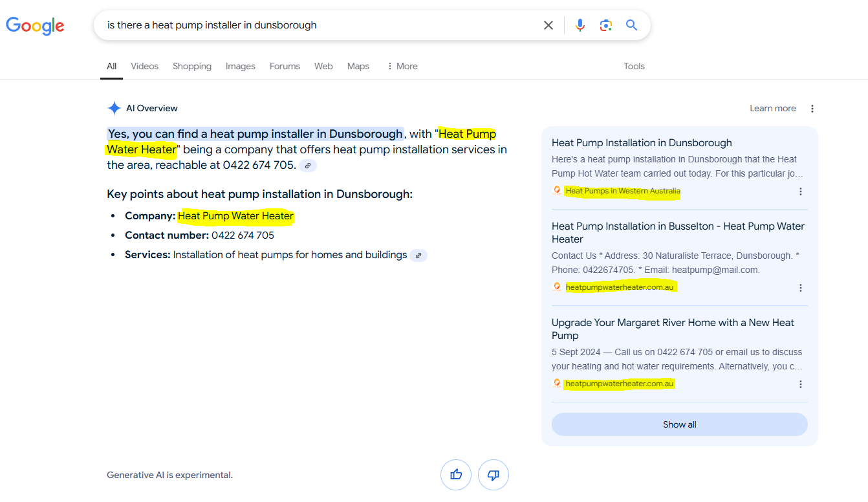Click the Contact number bullet text
The height and width of the screenshot is (502, 868).
(199, 235)
